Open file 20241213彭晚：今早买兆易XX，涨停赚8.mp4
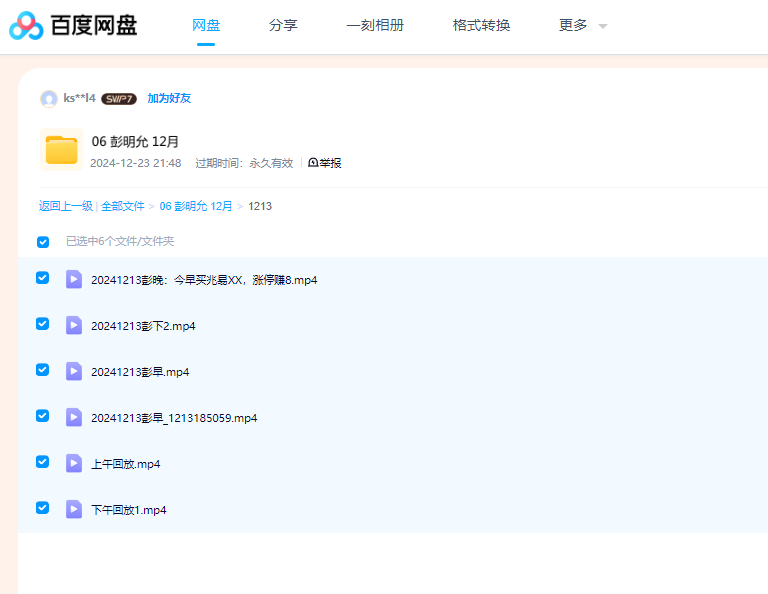This screenshot has width=768, height=594. 204,280
